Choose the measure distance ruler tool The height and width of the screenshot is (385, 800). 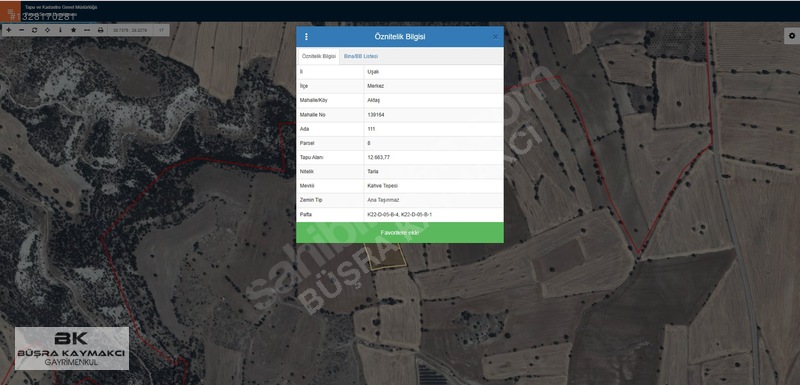[x=87, y=30]
